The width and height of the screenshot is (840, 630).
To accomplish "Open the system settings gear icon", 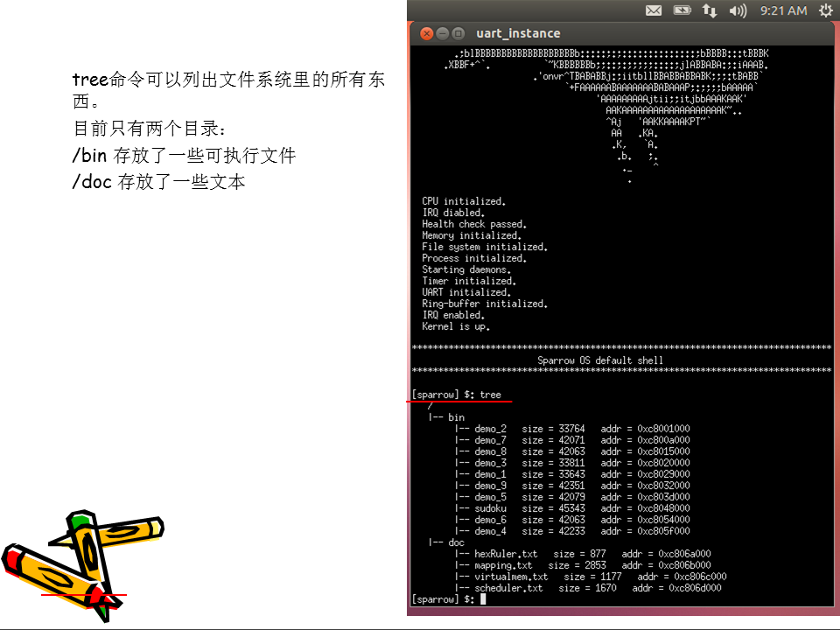I will click(x=825, y=10).
